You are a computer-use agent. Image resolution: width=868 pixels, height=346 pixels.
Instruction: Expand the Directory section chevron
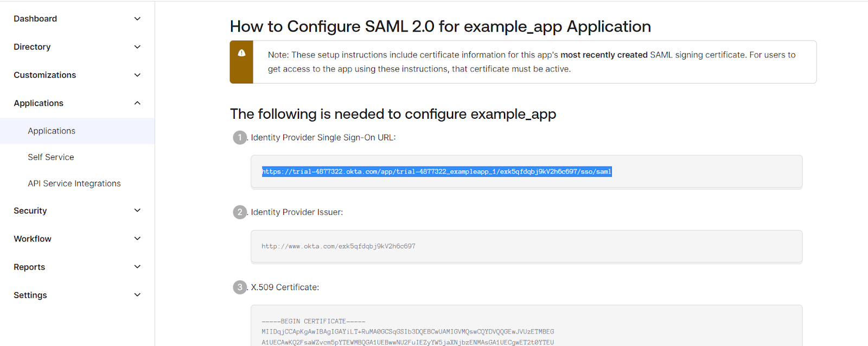[x=137, y=47]
